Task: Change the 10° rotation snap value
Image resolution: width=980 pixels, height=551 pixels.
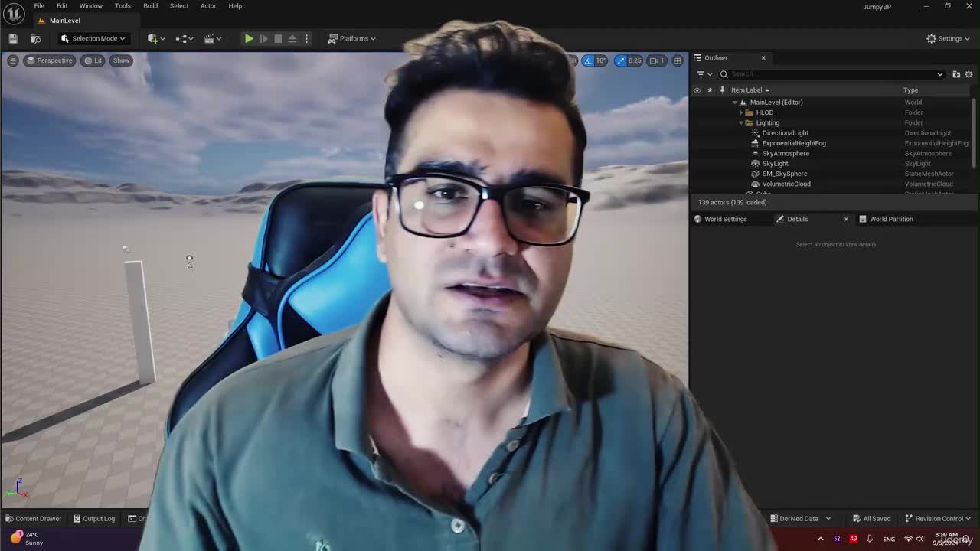Action: [x=601, y=60]
